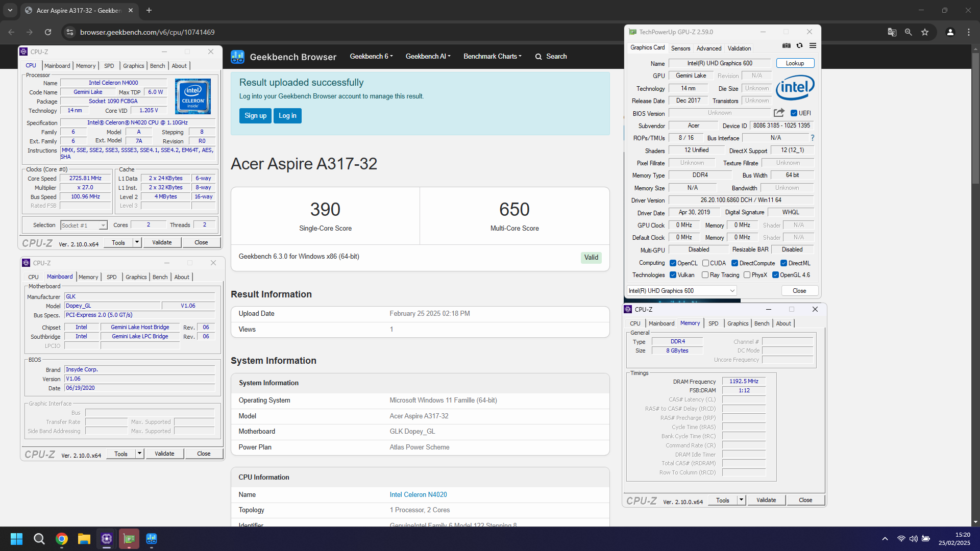
Task: Toggle the OpenCL checkbox in GPU-Z
Action: 673,263
